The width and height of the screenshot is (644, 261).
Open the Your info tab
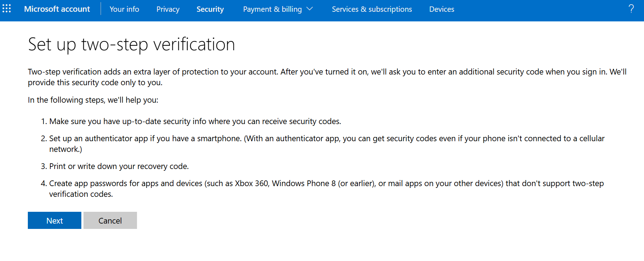point(124,9)
